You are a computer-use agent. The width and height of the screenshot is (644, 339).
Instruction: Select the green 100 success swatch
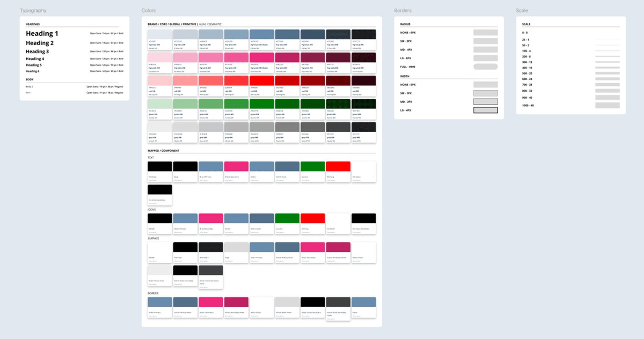160,109
